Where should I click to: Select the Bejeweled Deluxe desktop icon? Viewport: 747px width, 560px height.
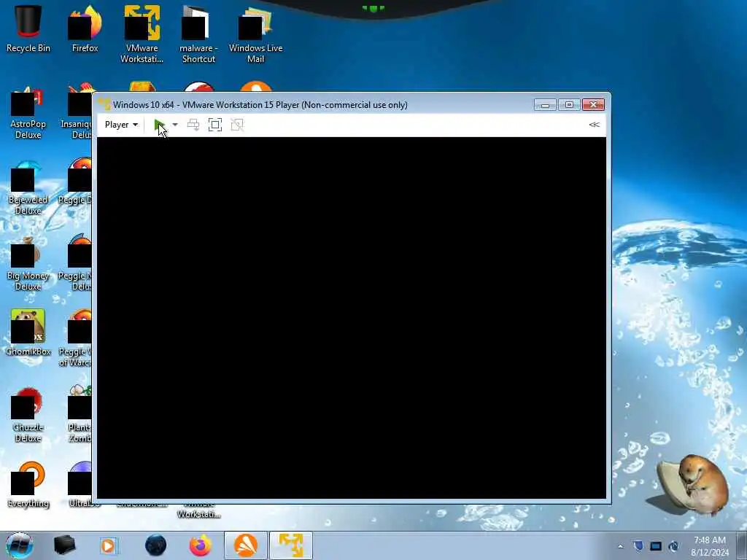pyautogui.click(x=28, y=188)
